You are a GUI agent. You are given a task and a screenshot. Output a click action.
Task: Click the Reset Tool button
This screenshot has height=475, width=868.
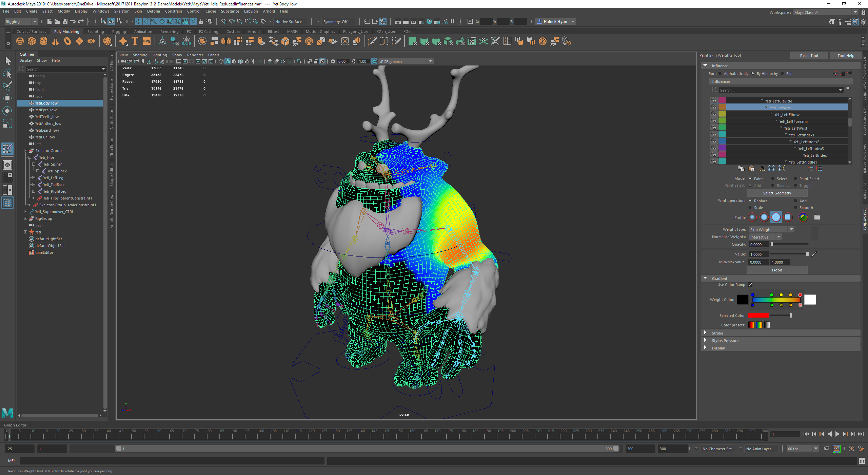click(809, 56)
